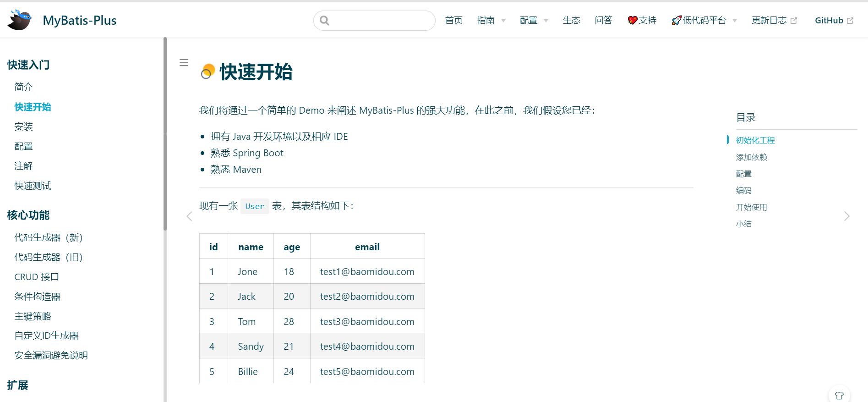The width and height of the screenshot is (868, 402).
Task: Click the name cell Jack
Action: pyautogui.click(x=251, y=297)
